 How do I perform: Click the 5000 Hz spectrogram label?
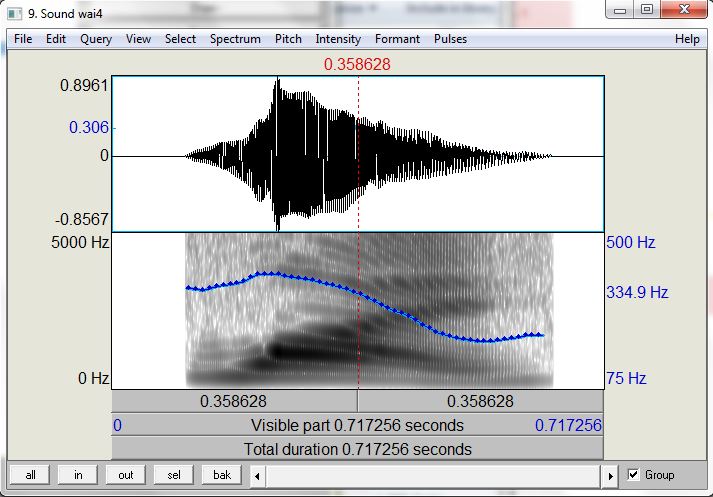(x=80, y=242)
